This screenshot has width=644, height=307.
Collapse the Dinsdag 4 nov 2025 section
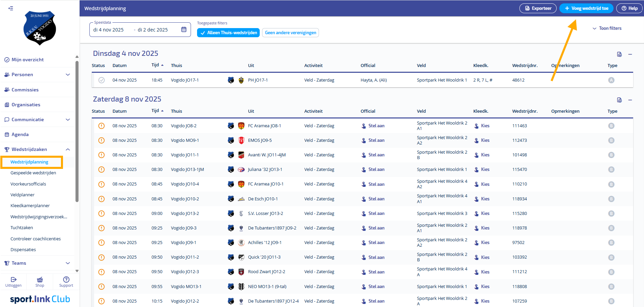630,54
